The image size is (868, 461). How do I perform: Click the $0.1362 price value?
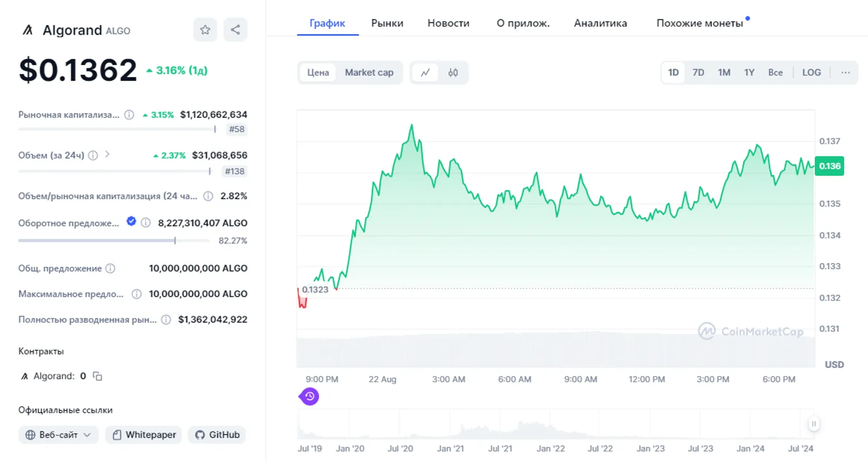coord(78,71)
